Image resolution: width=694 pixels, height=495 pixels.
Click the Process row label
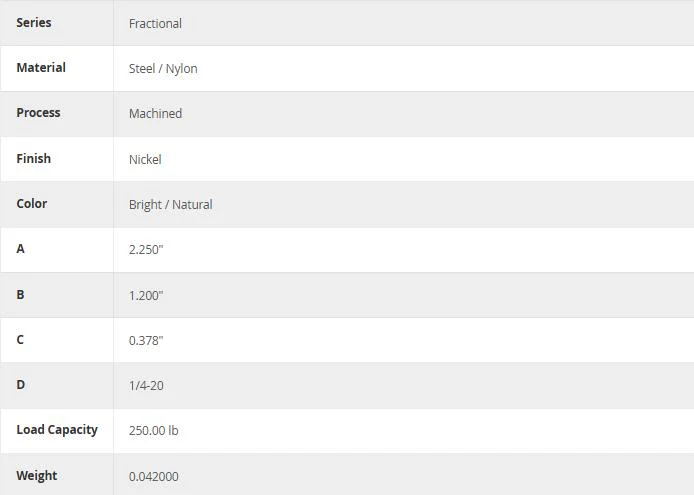(x=39, y=113)
